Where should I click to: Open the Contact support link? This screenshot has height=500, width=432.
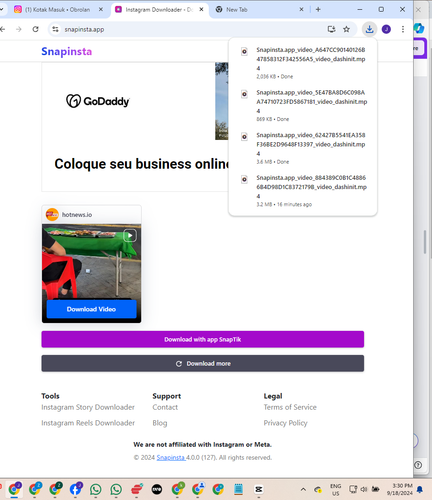[x=165, y=407]
